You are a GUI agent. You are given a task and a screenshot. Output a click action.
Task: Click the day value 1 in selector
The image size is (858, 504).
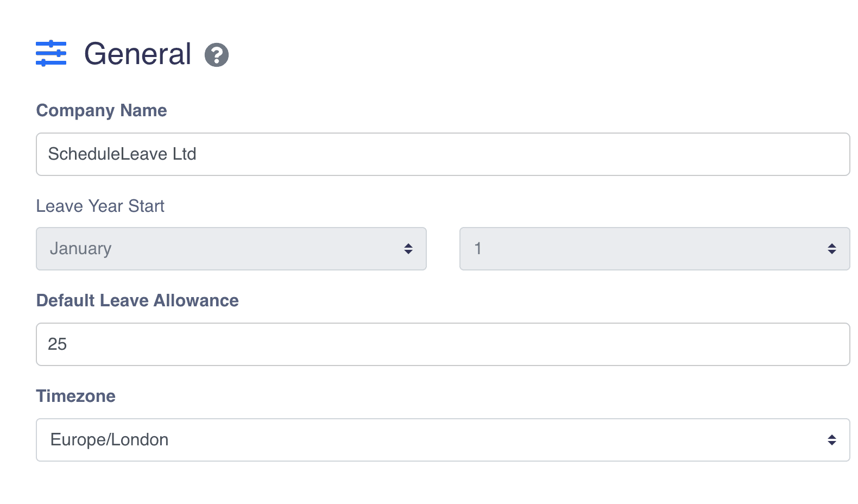click(478, 249)
